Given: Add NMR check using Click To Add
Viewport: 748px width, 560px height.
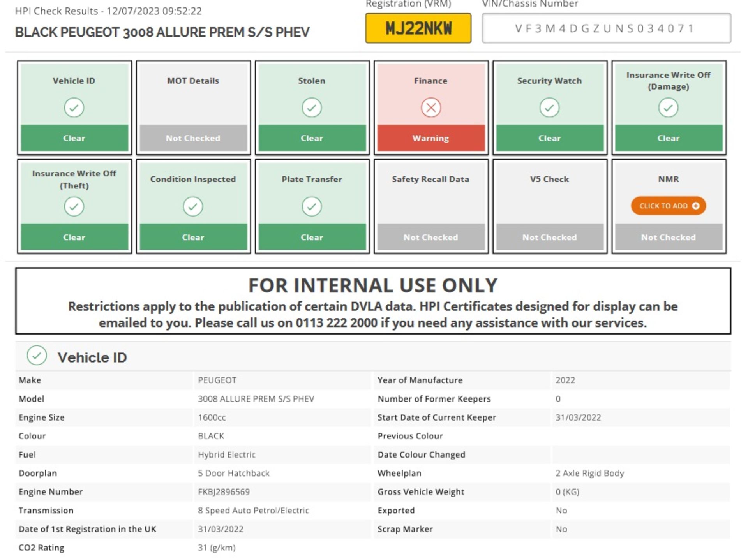Looking at the screenshot, I should point(669,206).
